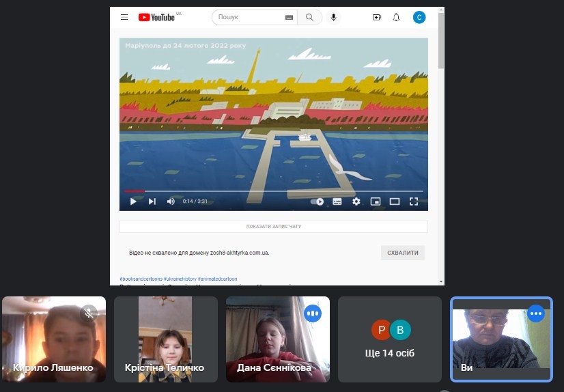Mute the video volume speaker
The height and width of the screenshot is (392, 564).
click(x=171, y=201)
